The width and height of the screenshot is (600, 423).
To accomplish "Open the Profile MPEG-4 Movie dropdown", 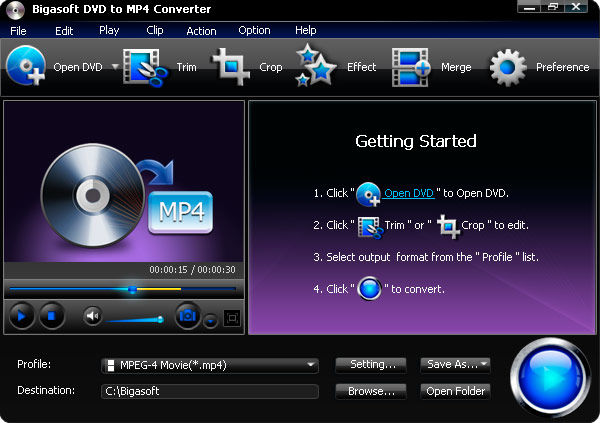I will (x=210, y=365).
